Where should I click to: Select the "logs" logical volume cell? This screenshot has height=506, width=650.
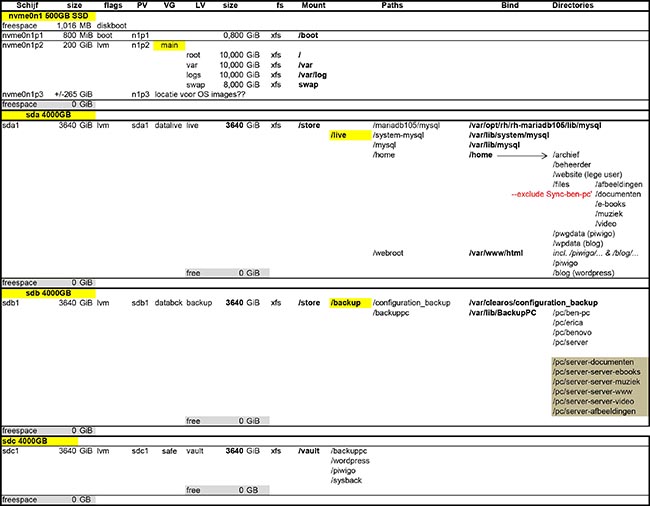pos(194,75)
